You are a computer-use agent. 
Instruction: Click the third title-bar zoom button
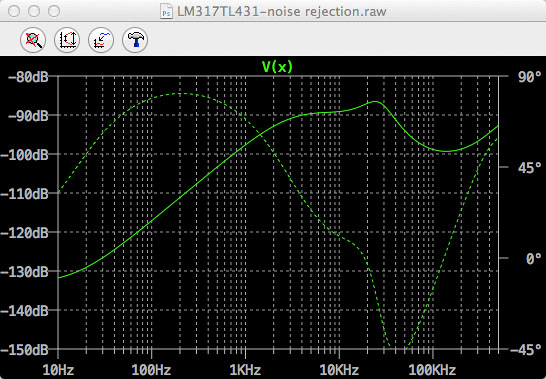54,11
